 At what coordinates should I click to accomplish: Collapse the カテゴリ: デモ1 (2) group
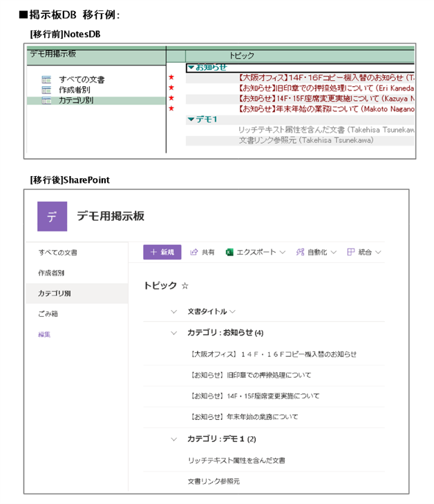coord(173,439)
